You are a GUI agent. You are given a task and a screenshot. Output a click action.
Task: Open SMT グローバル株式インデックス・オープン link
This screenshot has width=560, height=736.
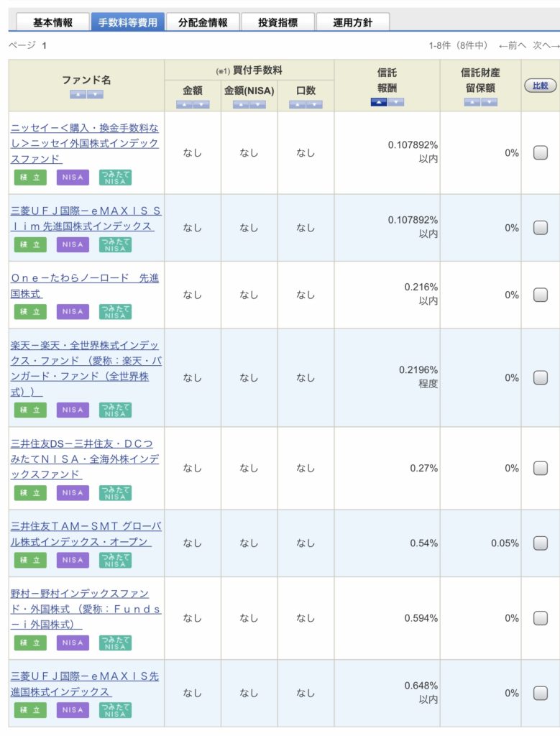pyautogui.click(x=86, y=534)
